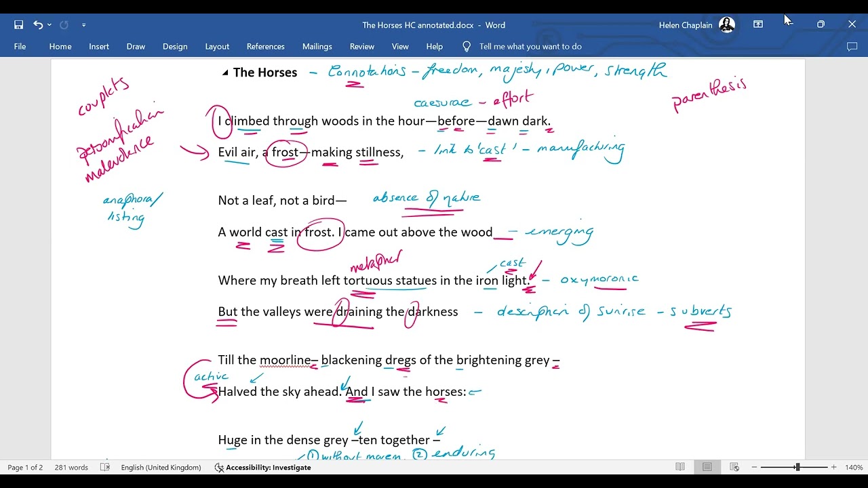This screenshot has width=868, height=488.
Task: Switch to Read Mode view icon
Action: 680,467
